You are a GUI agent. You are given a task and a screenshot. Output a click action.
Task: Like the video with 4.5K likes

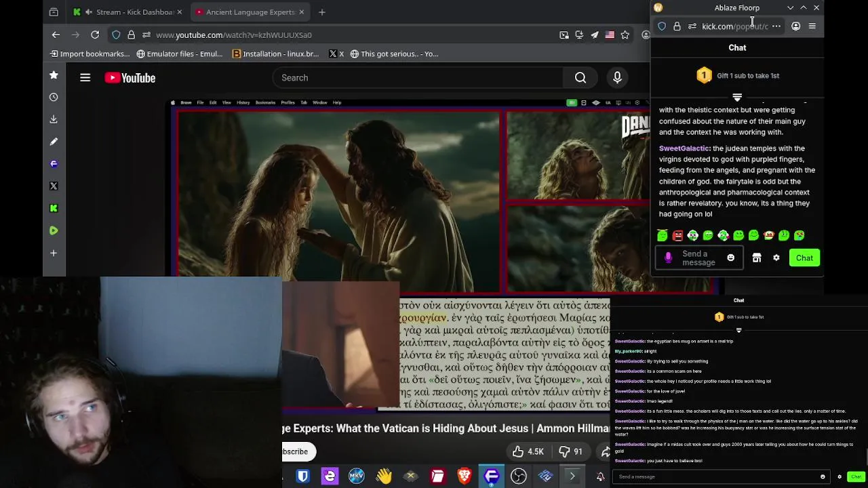point(528,451)
